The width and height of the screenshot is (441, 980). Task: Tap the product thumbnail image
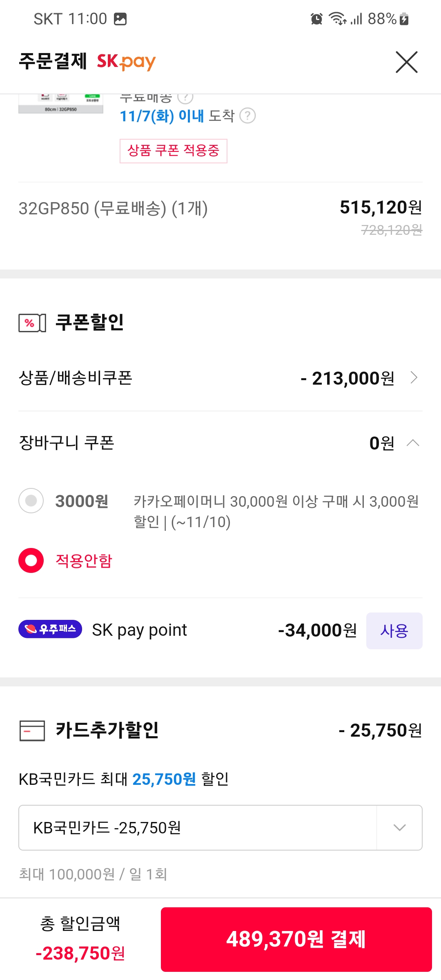61,104
